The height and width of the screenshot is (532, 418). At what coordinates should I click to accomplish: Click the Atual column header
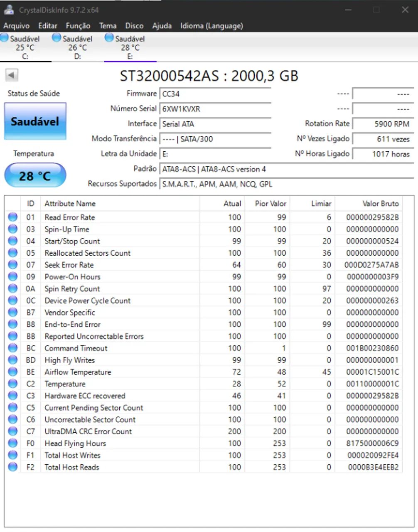click(222, 203)
